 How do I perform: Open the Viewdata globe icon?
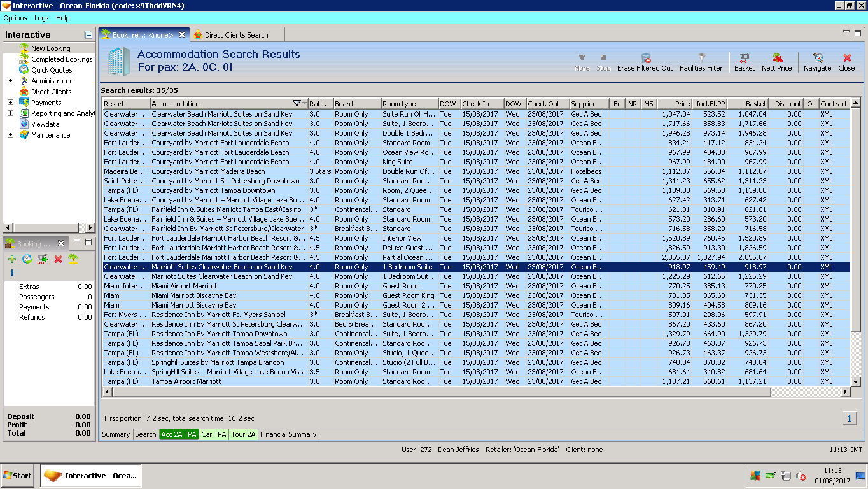click(24, 124)
